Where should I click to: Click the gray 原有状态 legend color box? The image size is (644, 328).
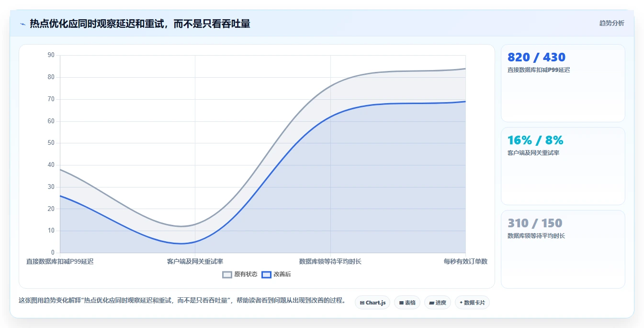[x=227, y=274]
